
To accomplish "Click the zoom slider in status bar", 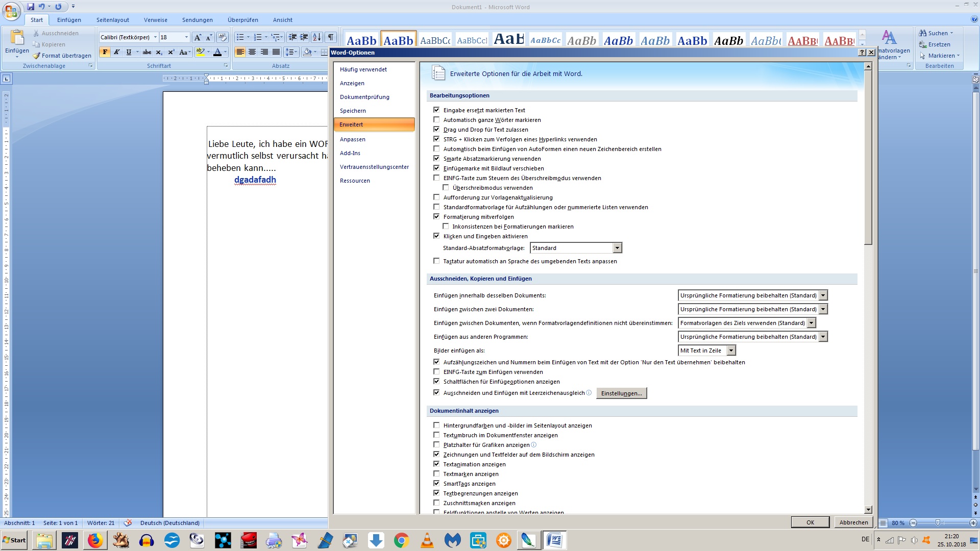I will click(938, 523).
